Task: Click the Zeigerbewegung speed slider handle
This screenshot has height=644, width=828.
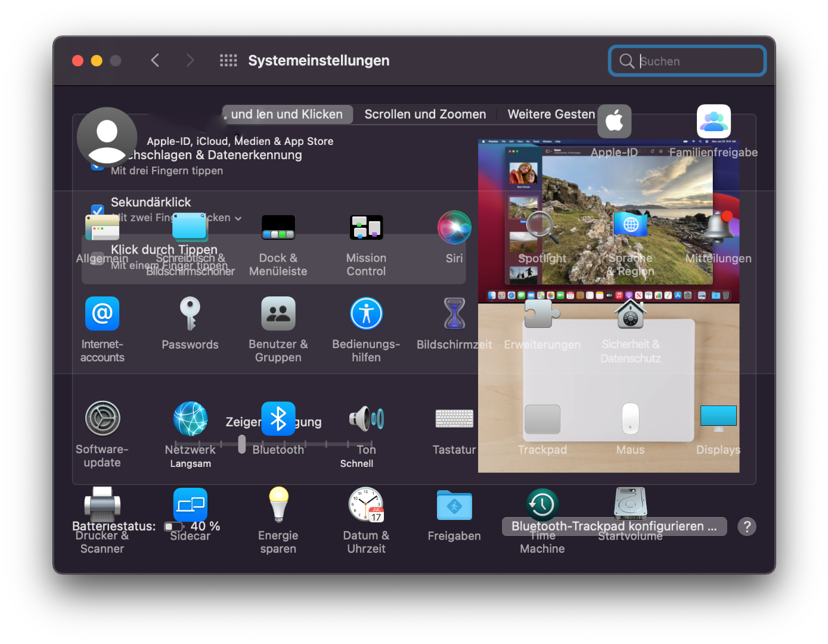Action: (242, 444)
